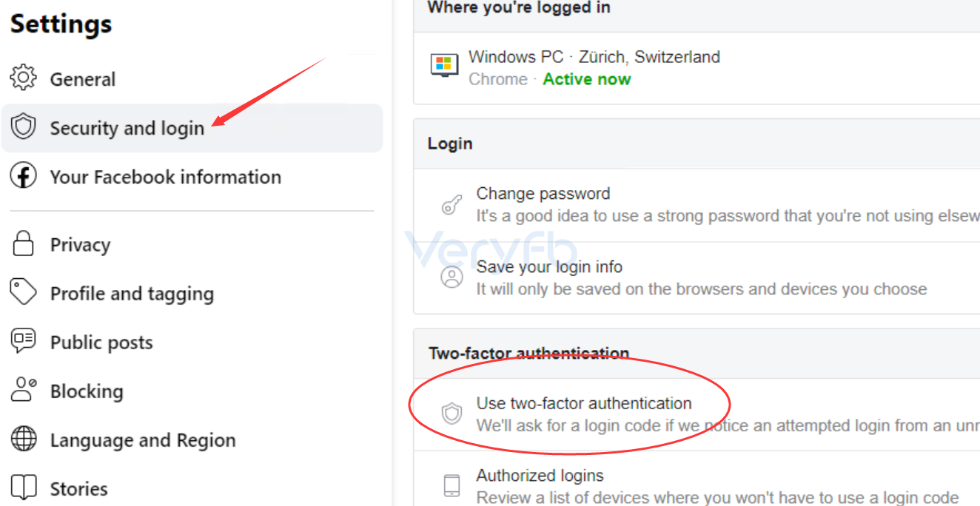Image resolution: width=980 pixels, height=506 pixels.
Task: Open the Change password option
Action: coord(697,205)
